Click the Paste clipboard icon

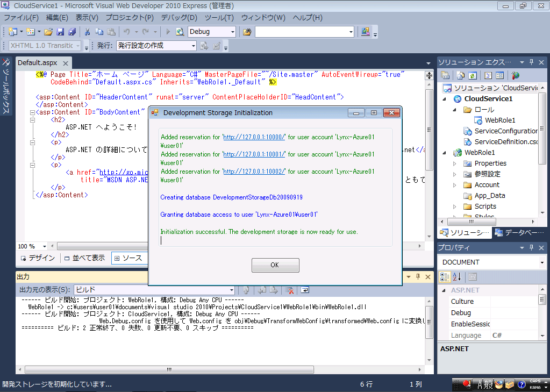111,32
